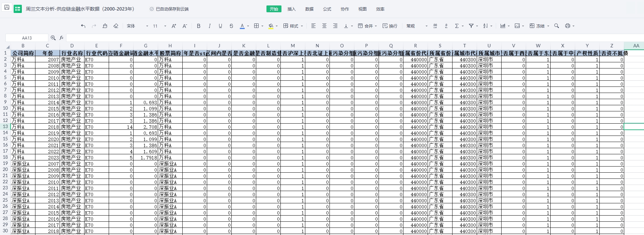The width and height of the screenshot is (644, 235).
Task: Open merge options dropdown arrow
Action: (376, 26)
